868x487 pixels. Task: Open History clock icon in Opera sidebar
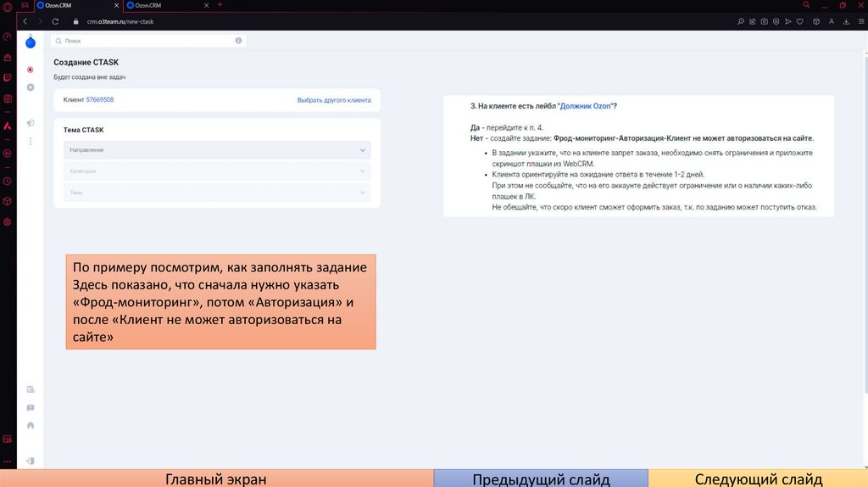pyautogui.click(x=7, y=182)
